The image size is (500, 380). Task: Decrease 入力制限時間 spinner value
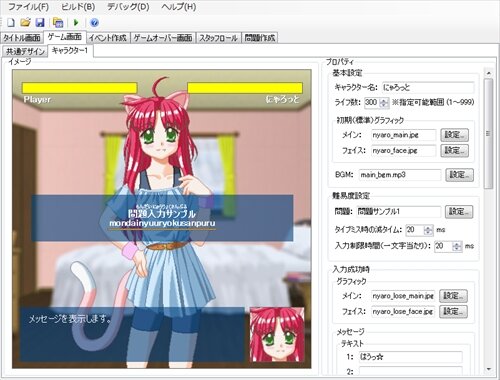coord(457,249)
